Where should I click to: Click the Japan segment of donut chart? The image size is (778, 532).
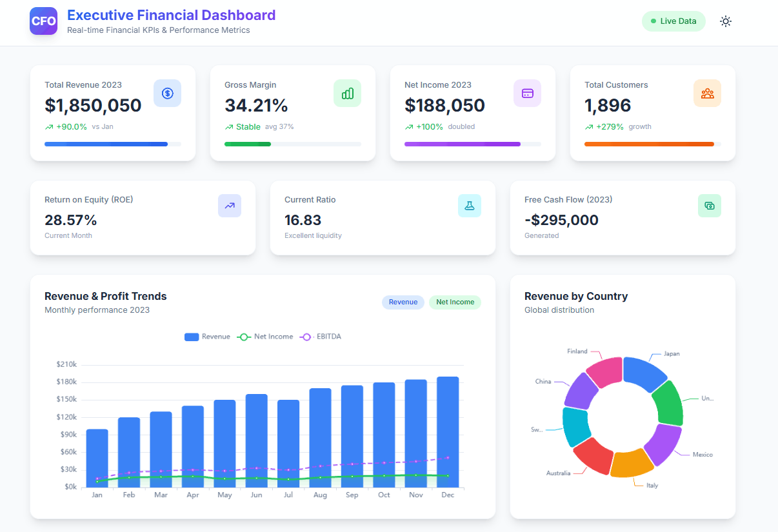pos(645,373)
